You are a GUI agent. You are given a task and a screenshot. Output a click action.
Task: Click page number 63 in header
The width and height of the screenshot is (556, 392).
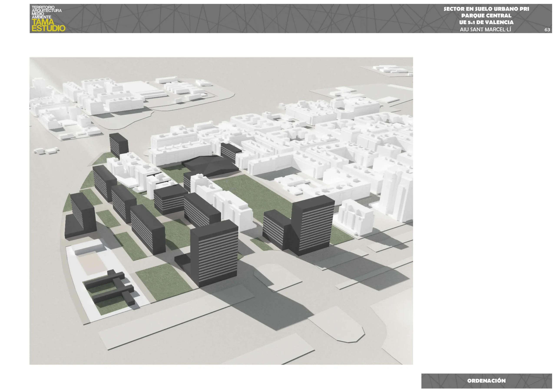[x=547, y=30]
